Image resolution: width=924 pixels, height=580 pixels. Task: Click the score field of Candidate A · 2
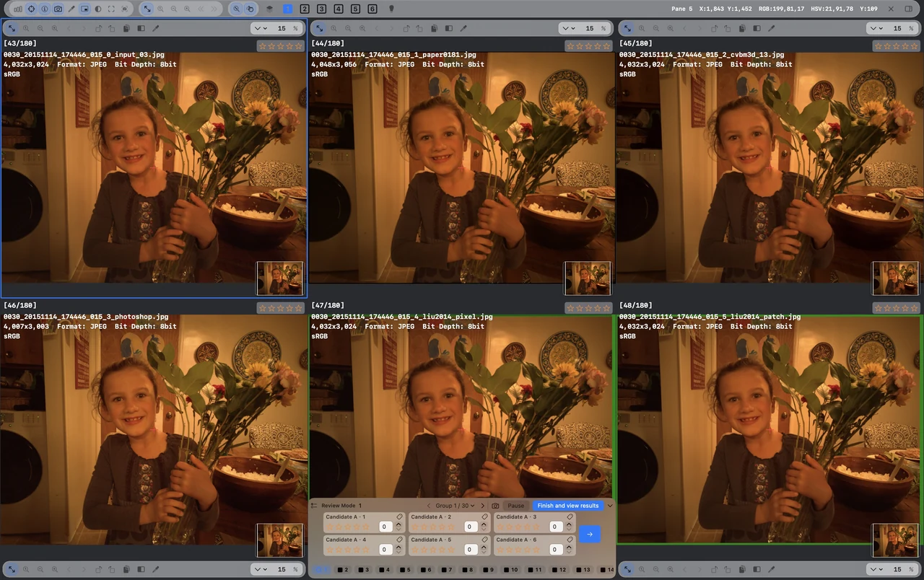coord(471,527)
